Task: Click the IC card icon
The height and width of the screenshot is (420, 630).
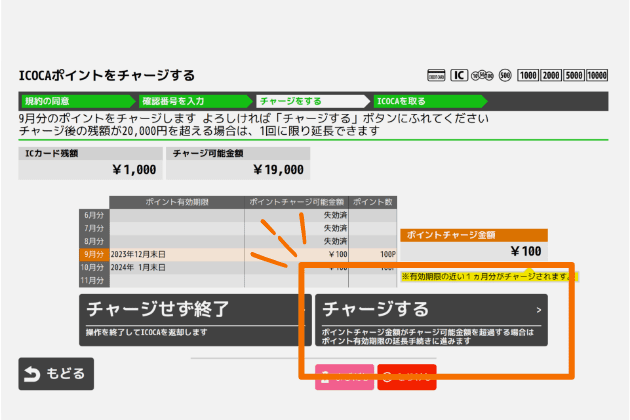Action: tap(459, 75)
